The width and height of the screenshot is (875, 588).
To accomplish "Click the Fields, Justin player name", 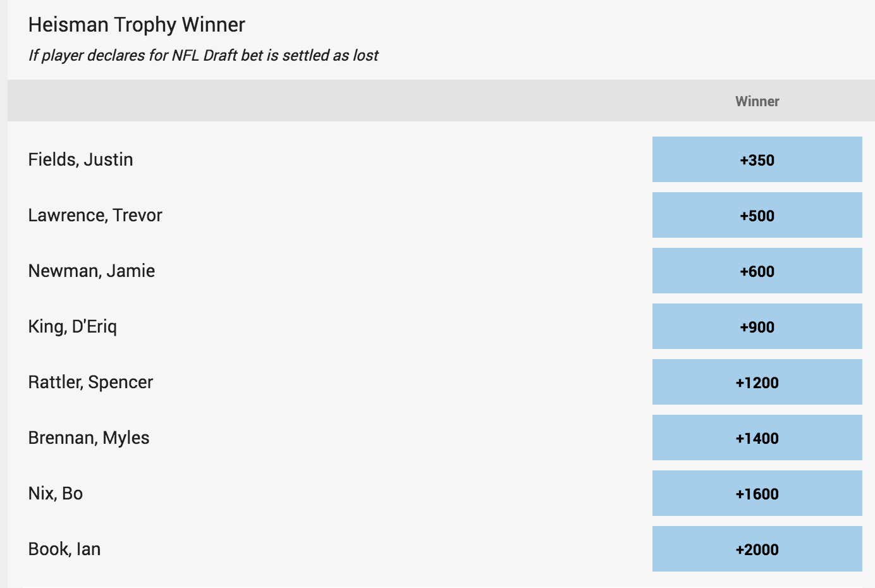I will pos(81,159).
